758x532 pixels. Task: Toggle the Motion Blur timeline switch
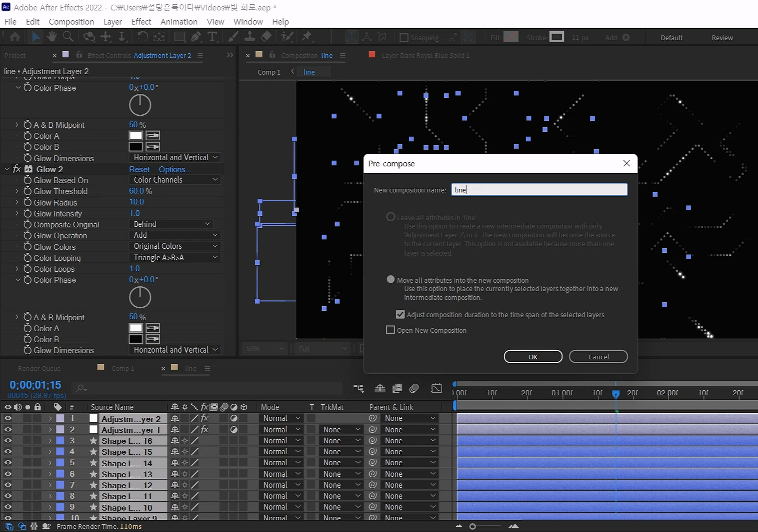[x=414, y=388]
